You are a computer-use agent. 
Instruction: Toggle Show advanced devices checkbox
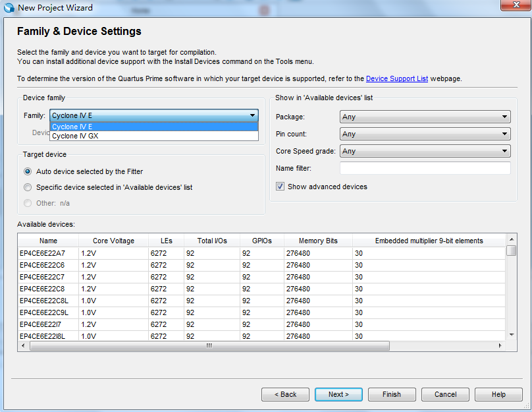(x=280, y=187)
